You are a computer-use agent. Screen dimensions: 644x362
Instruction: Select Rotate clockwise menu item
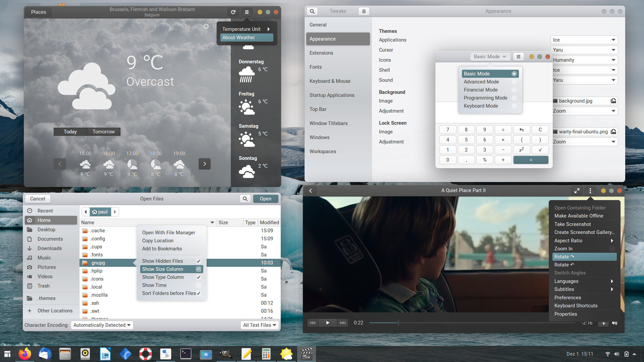584,257
